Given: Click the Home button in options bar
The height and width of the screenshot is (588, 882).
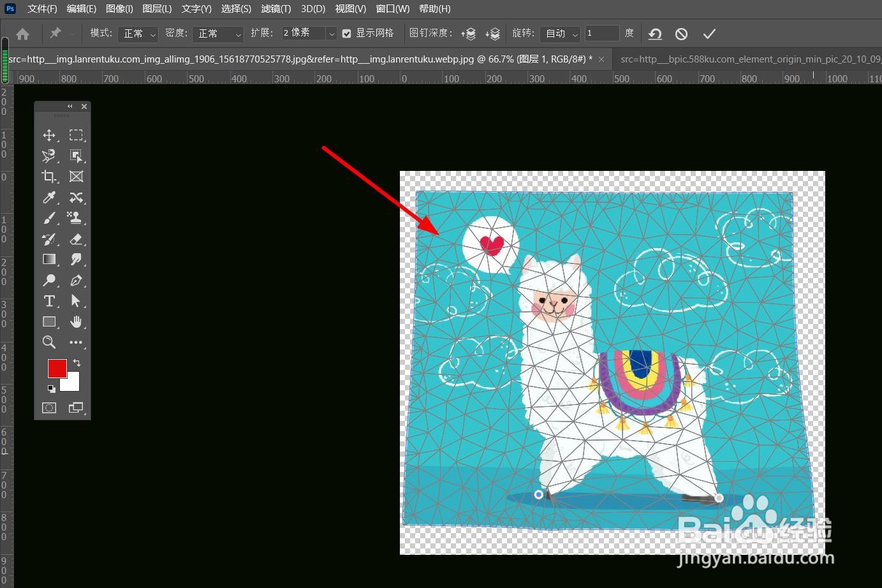Looking at the screenshot, I should tap(22, 34).
